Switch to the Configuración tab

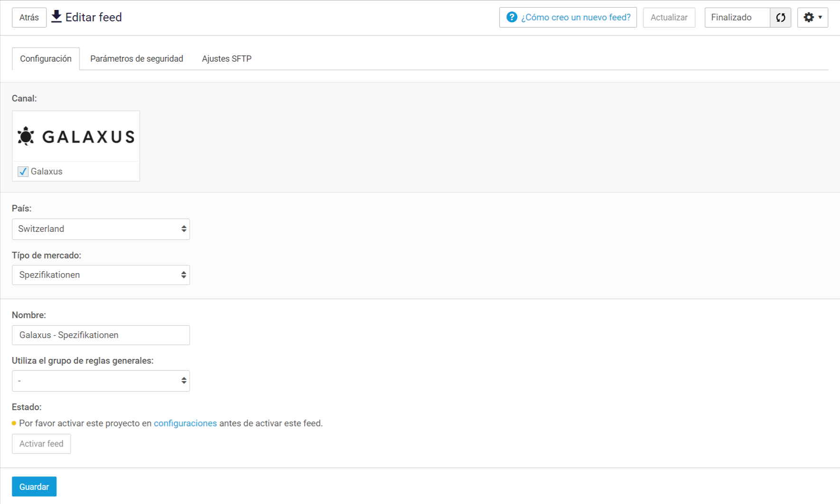point(46,59)
